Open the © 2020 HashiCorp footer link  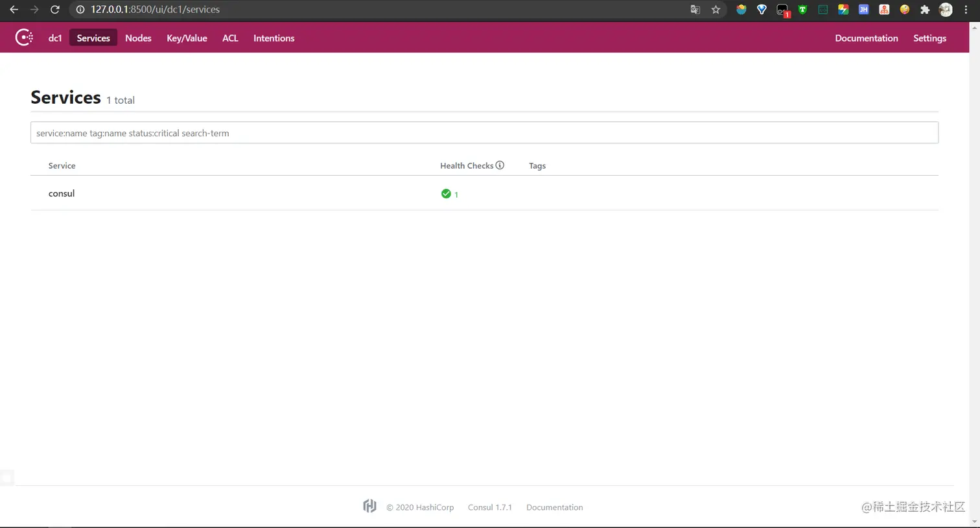point(420,507)
